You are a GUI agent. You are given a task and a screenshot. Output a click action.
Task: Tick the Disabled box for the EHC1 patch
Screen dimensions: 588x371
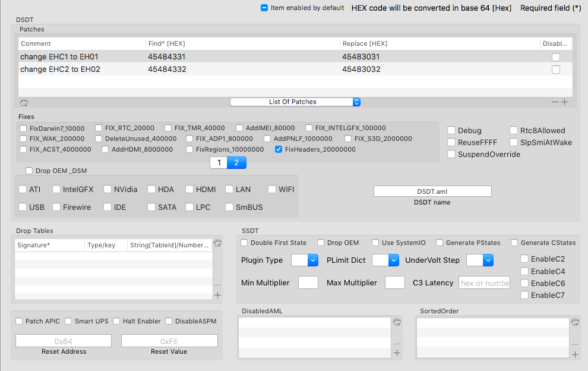click(x=556, y=57)
